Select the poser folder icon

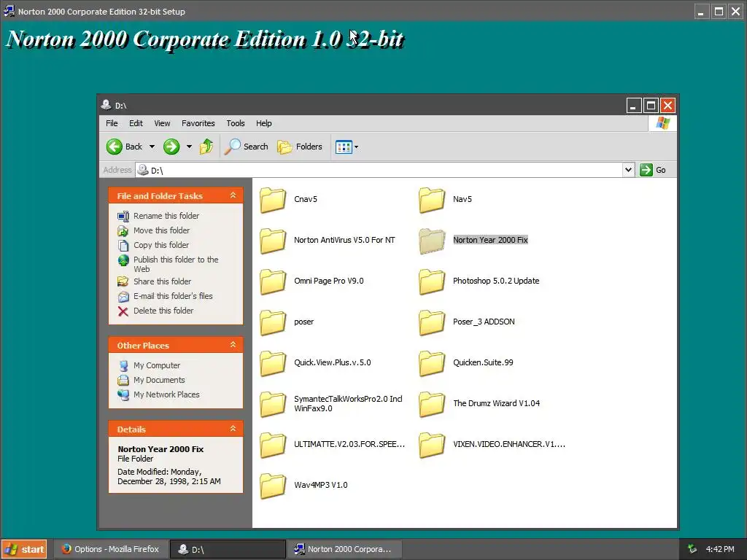tap(273, 322)
